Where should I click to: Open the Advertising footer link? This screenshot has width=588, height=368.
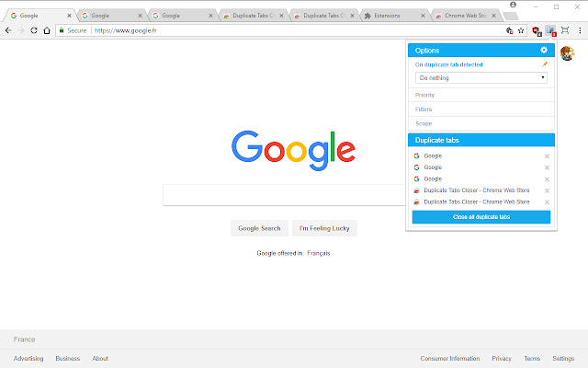28,358
